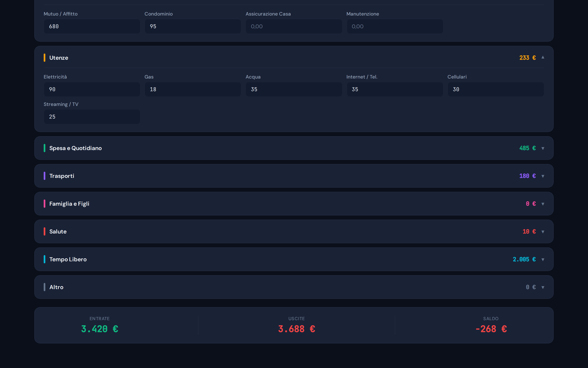Click the Entrate value 3.420 €
Screen dimensions: 588x368
(100, 329)
